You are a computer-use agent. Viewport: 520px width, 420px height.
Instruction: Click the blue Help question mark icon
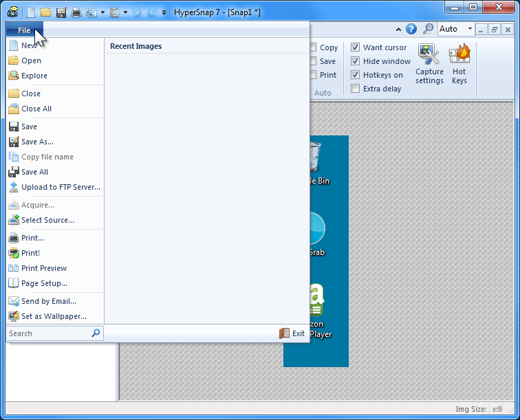pos(411,29)
